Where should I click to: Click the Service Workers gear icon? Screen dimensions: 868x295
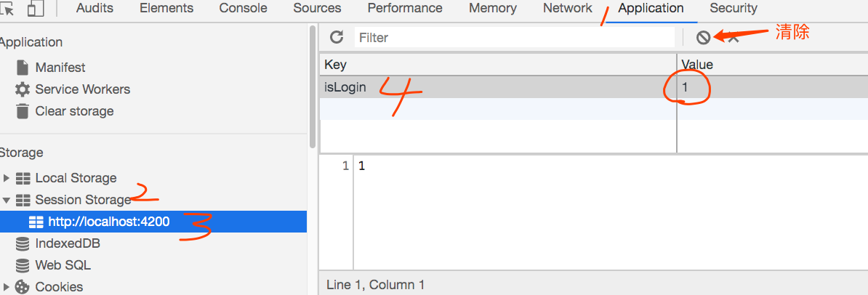22,89
